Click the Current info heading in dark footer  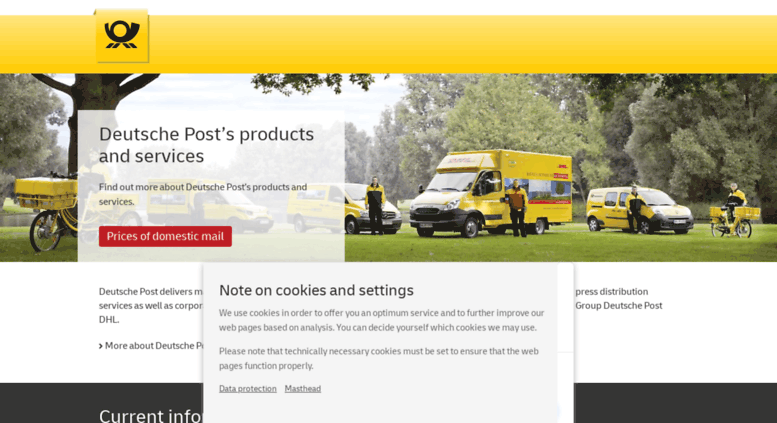coord(151,415)
